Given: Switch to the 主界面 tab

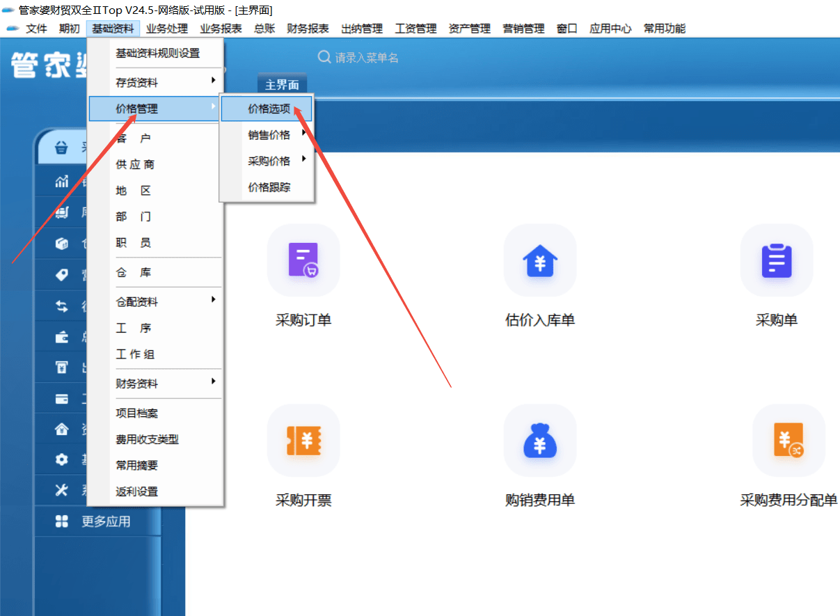Looking at the screenshot, I should [282, 84].
